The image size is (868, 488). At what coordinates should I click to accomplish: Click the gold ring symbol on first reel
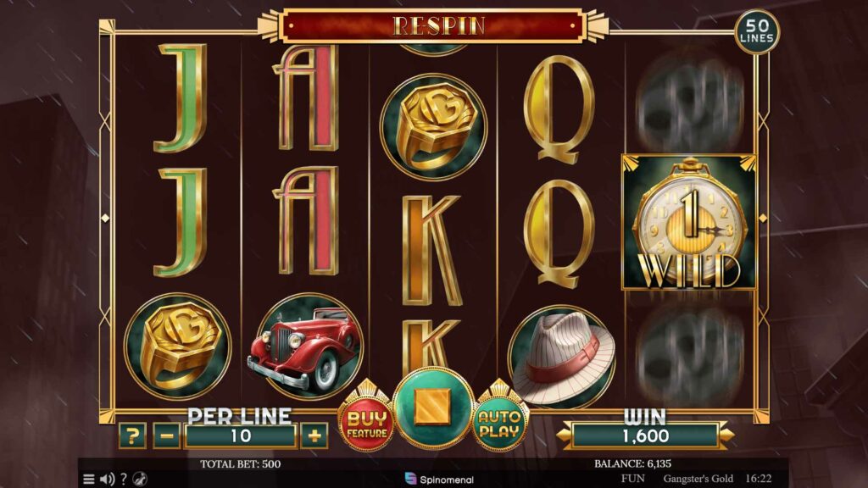click(178, 346)
